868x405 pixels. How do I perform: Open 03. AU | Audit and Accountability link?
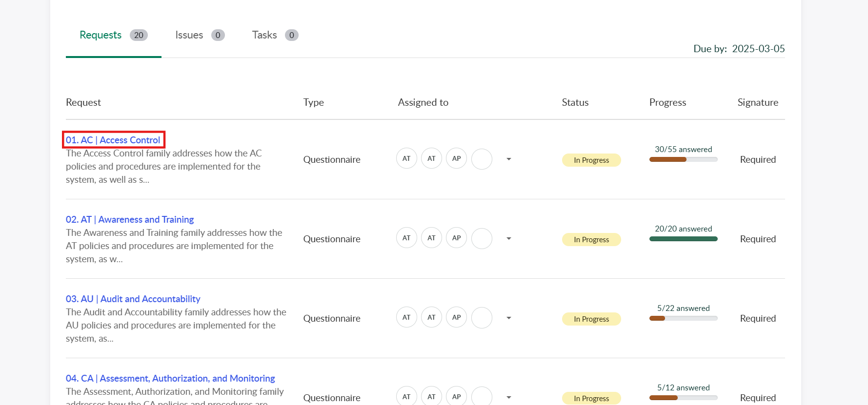(x=133, y=299)
